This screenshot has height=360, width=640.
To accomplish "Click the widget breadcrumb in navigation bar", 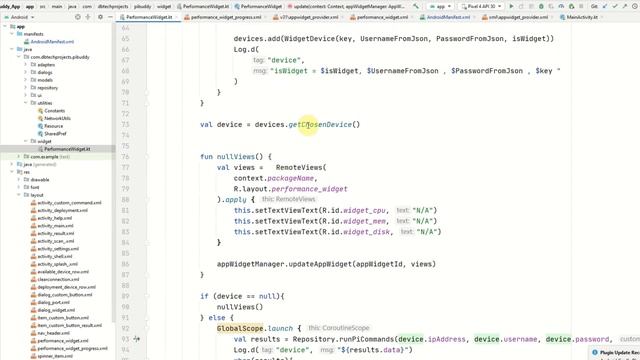I will point(164,7).
